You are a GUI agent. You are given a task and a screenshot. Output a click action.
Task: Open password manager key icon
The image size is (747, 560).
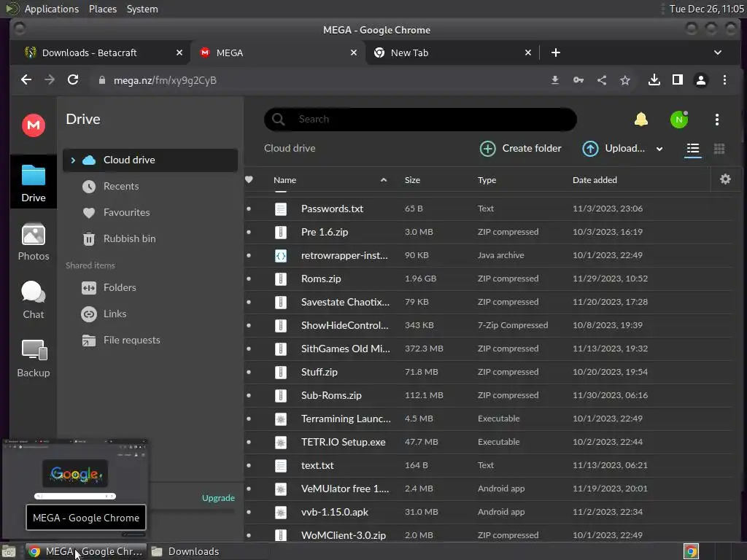(x=578, y=80)
